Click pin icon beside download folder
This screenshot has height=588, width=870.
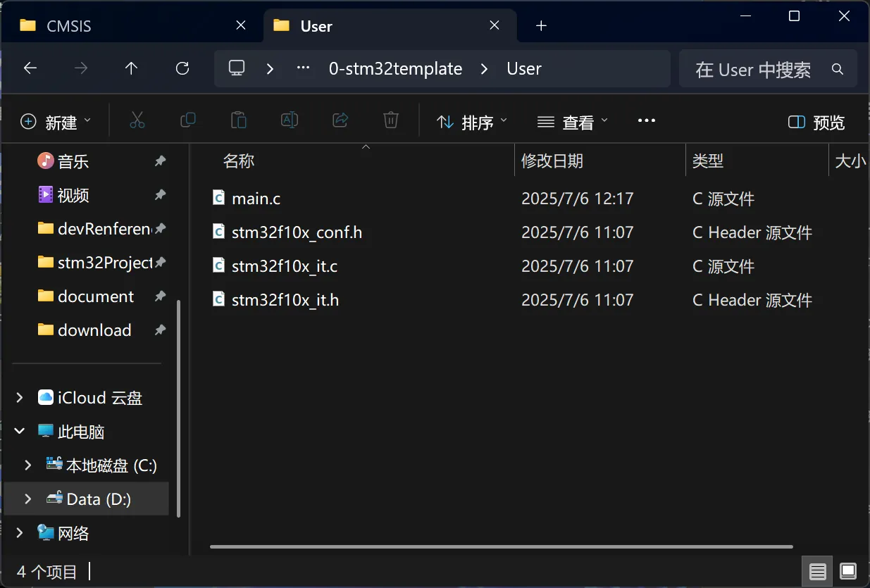coord(161,330)
